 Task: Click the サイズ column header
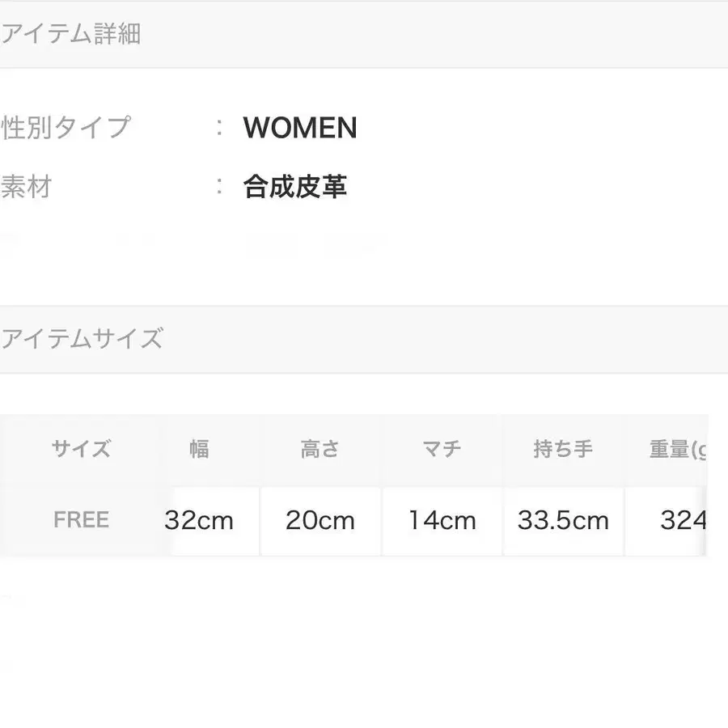click(81, 450)
